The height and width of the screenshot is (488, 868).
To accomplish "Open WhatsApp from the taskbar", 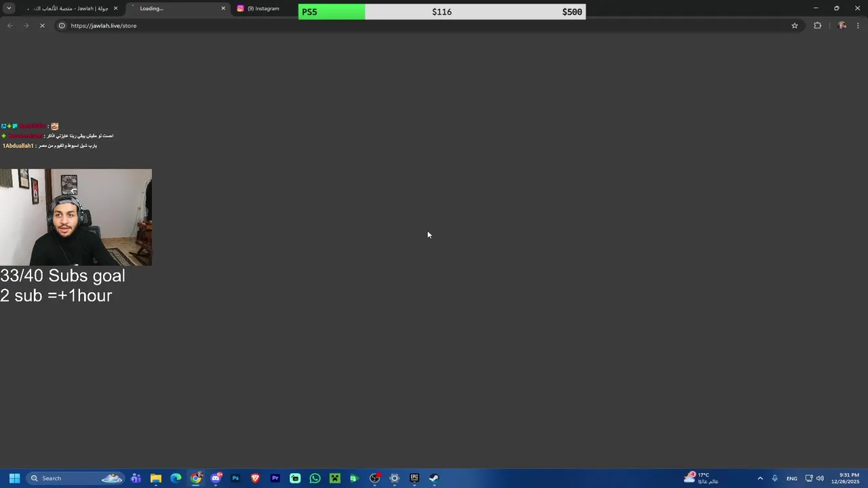I will click(315, 478).
